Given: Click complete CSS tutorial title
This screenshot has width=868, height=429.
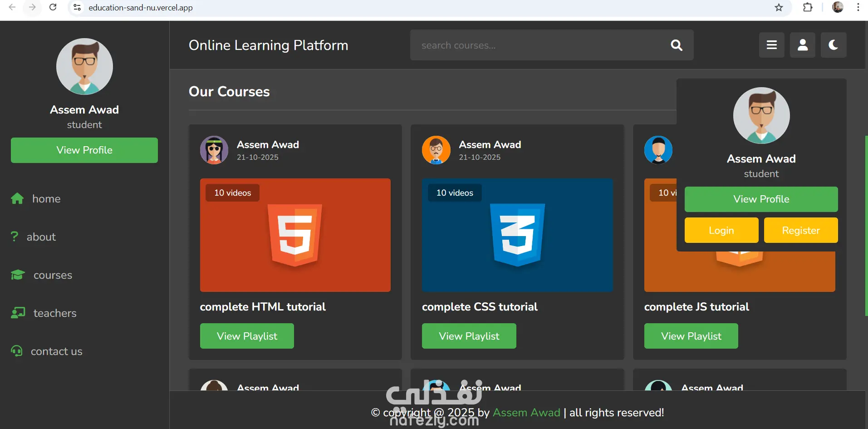Looking at the screenshot, I should coord(480,307).
